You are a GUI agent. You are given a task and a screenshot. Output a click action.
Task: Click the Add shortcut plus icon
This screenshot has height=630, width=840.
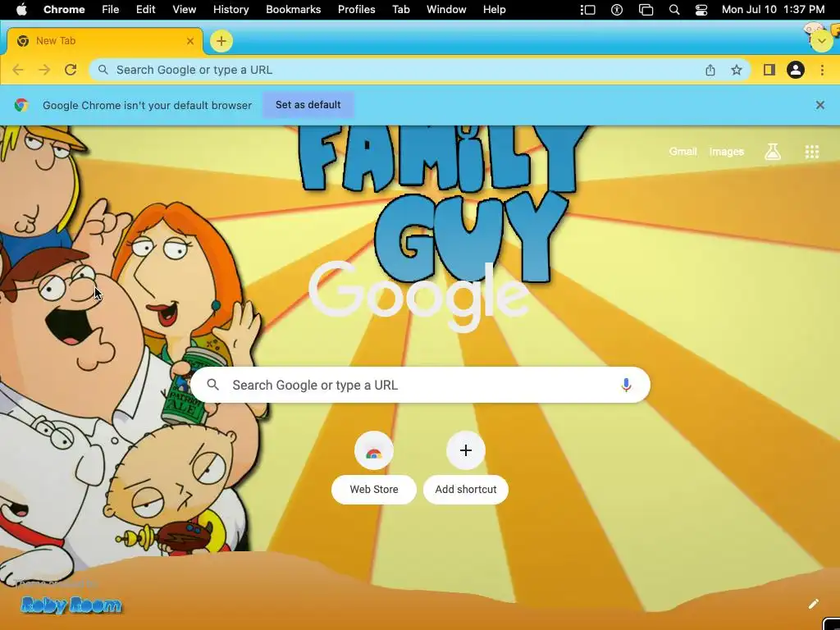[466, 450]
